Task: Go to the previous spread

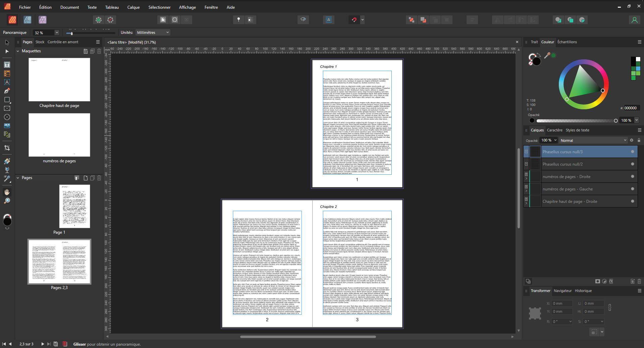Action: (x=10, y=344)
